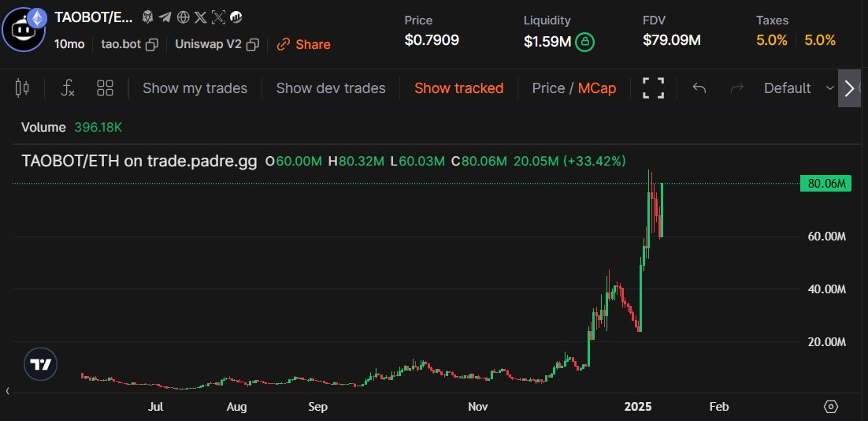Copy the Uniswap V2 pair address

tap(252, 44)
